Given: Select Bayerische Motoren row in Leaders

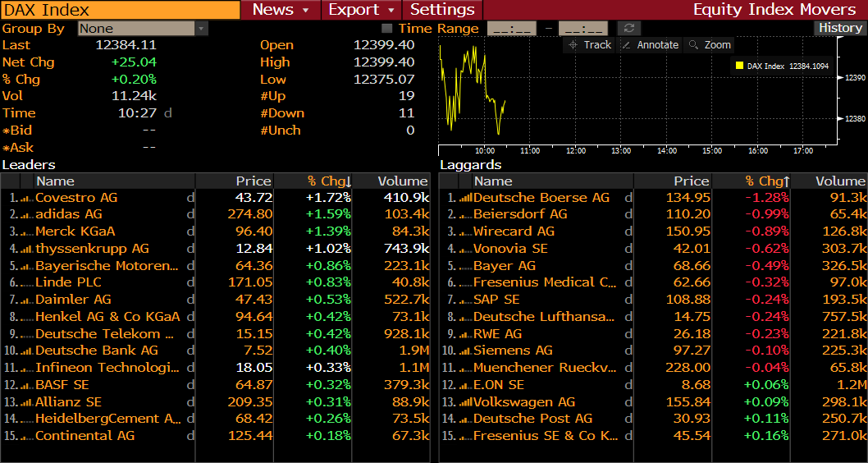Looking at the screenshot, I should tap(215, 267).
